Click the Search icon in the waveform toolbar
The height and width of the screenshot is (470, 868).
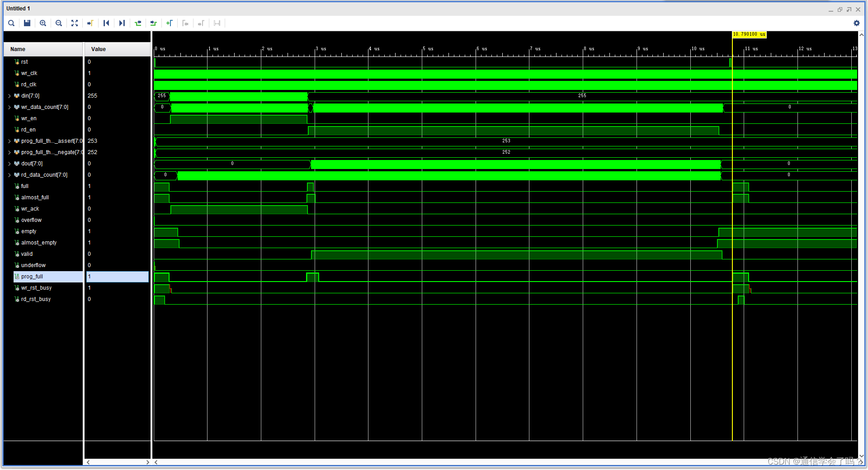point(11,23)
